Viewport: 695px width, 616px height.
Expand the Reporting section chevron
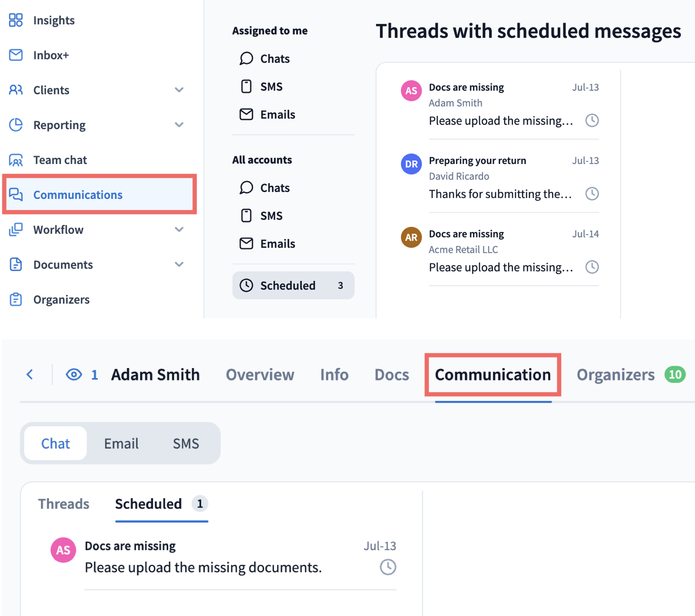(x=179, y=125)
